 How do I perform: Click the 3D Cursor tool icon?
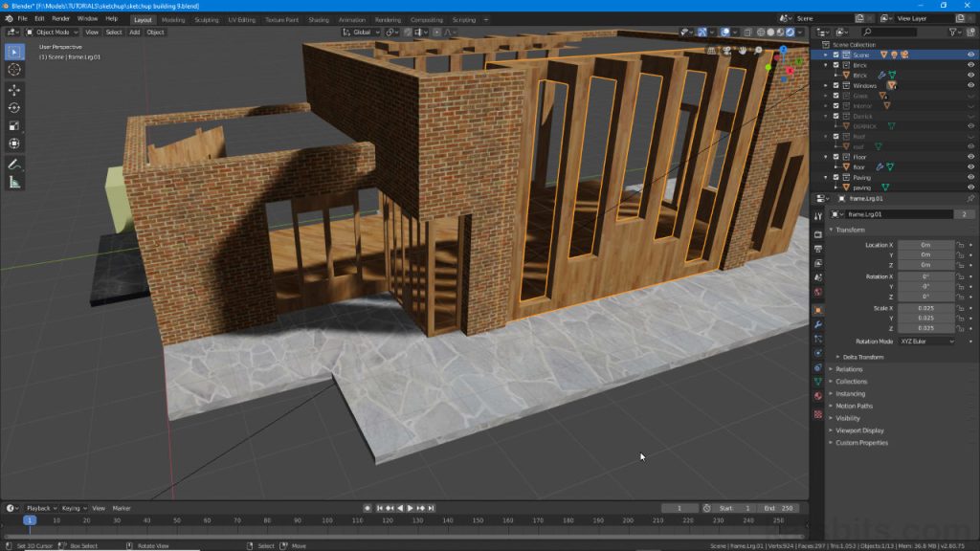coord(14,70)
